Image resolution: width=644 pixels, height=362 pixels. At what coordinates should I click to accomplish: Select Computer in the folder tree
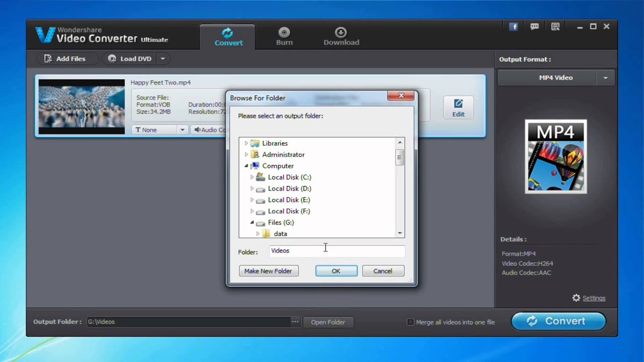tap(278, 166)
